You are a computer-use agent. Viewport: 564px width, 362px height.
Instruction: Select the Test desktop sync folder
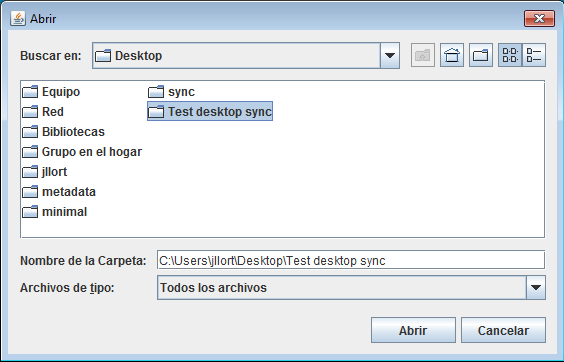[x=210, y=112]
